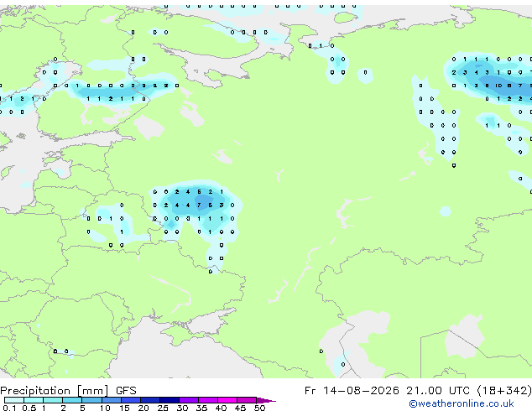Click the 15–20 mm legend color swatch

[131, 400]
